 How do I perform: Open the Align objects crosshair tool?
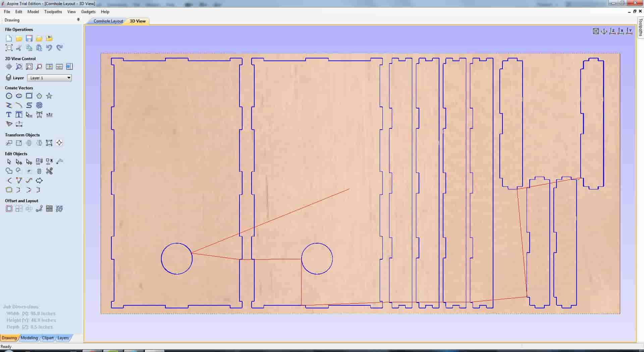click(x=59, y=143)
